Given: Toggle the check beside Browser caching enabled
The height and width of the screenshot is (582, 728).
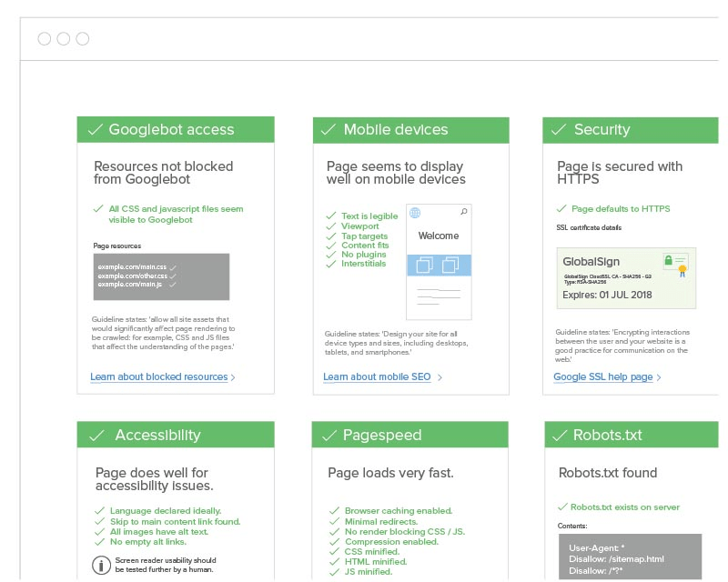Looking at the screenshot, I should (x=332, y=510).
